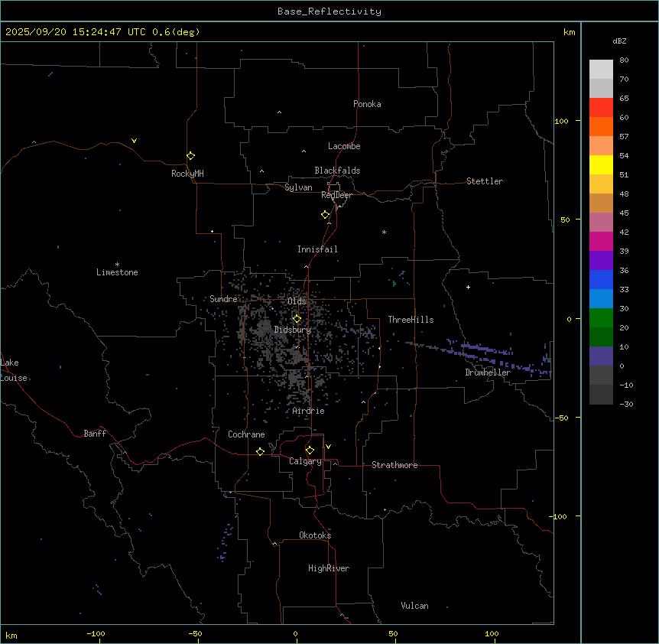The height and width of the screenshot is (644, 659).
Task: Click the yellow diamond marker above Calgary
Action: pos(310,450)
